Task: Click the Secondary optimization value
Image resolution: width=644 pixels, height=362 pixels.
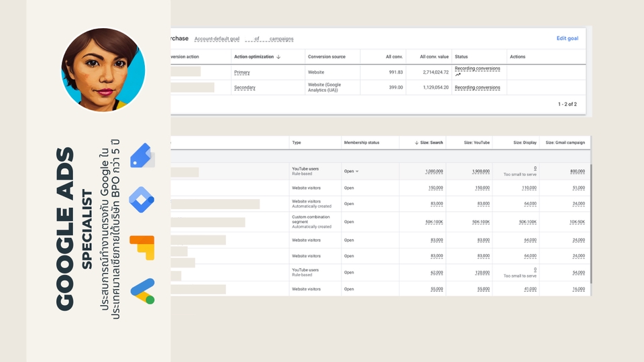Action: (245, 87)
